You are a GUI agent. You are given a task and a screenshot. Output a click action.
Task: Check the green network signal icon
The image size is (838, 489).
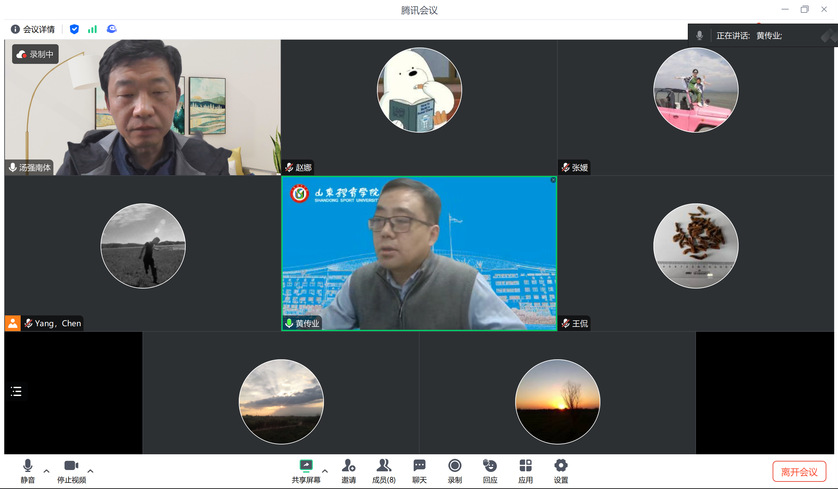[x=93, y=29]
